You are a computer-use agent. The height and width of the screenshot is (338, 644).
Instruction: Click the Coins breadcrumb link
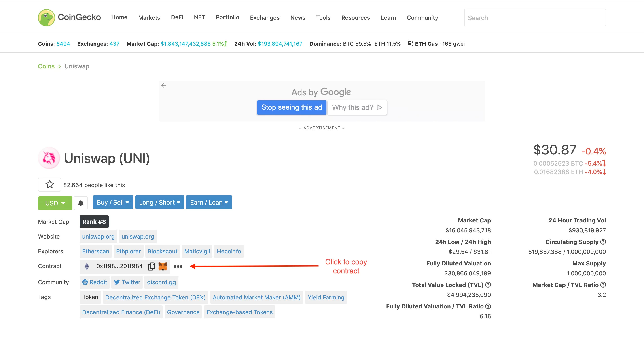tap(46, 66)
